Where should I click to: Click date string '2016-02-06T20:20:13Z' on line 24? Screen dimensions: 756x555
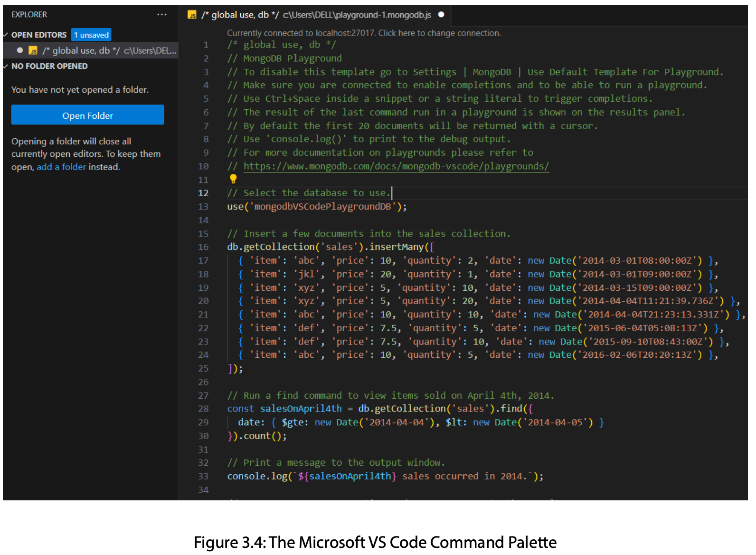(637, 355)
